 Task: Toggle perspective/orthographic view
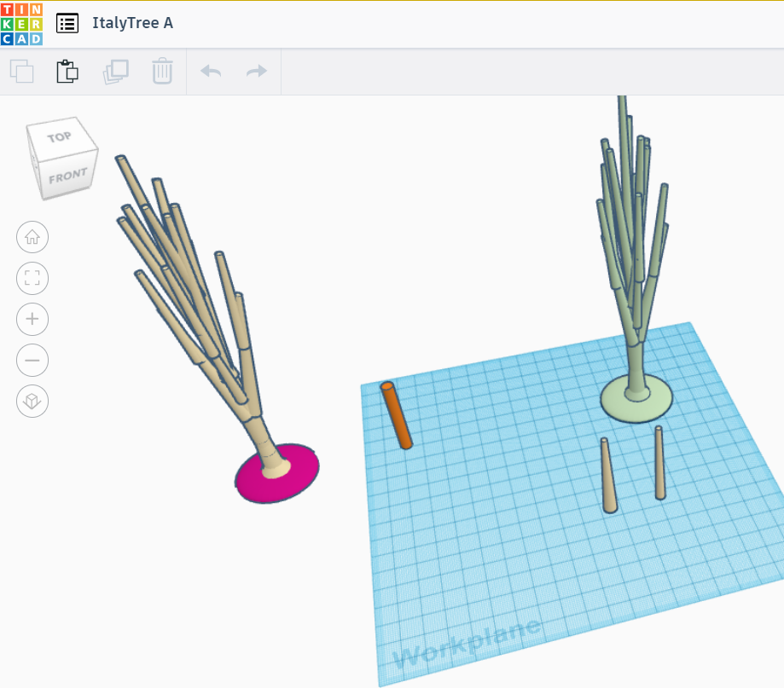32,401
